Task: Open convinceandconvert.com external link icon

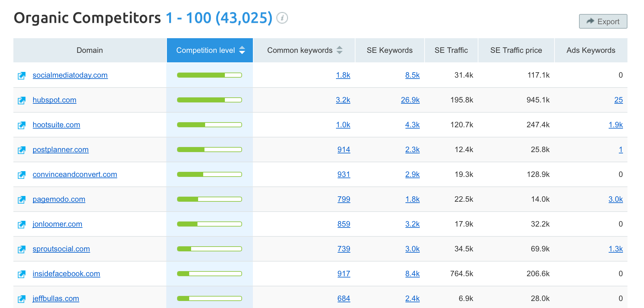Action: tap(22, 175)
